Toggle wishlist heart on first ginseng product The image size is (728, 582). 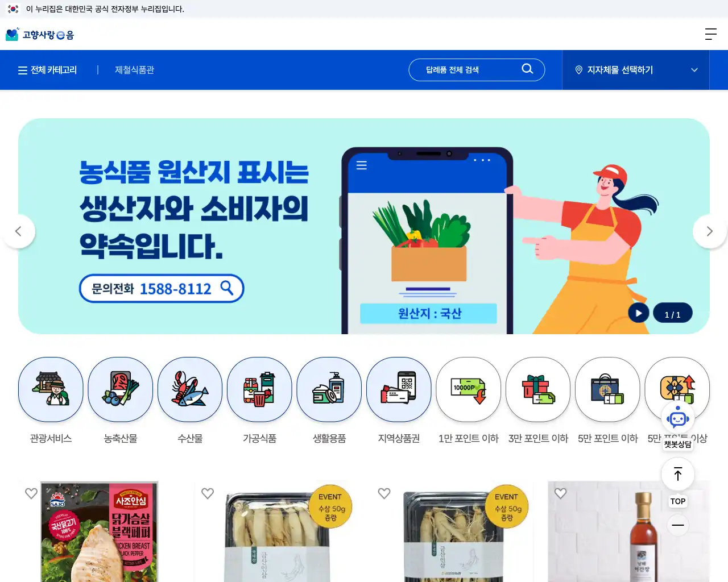coord(208,493)
